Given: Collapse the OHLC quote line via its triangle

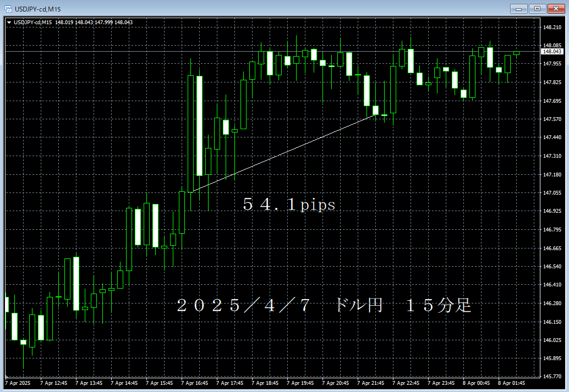Looking at the screenshot, I should click(x=9, y=21).
